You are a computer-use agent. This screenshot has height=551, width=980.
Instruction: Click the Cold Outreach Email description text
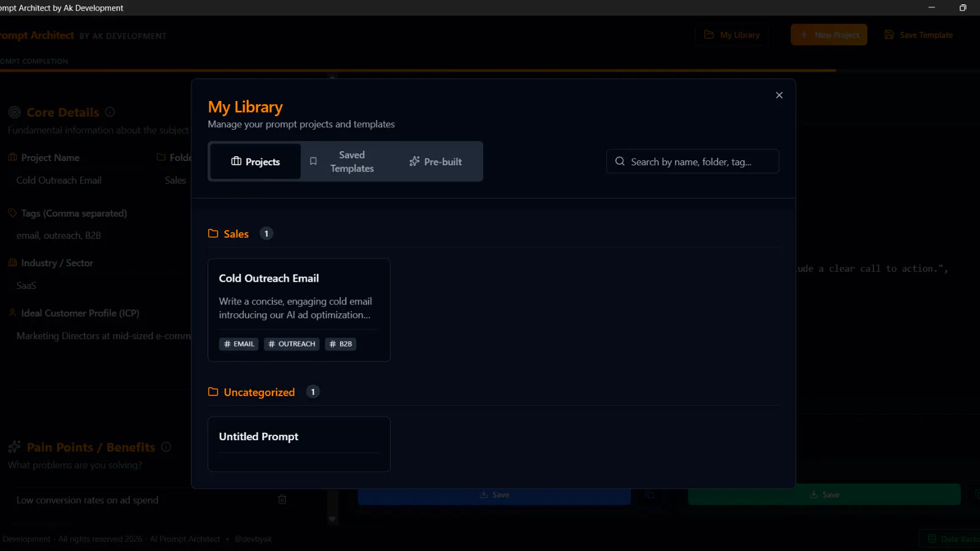click(295, 308)
